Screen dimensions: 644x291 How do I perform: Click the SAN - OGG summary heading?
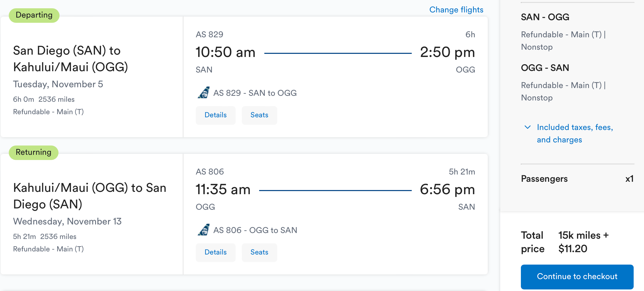(545, 17)
